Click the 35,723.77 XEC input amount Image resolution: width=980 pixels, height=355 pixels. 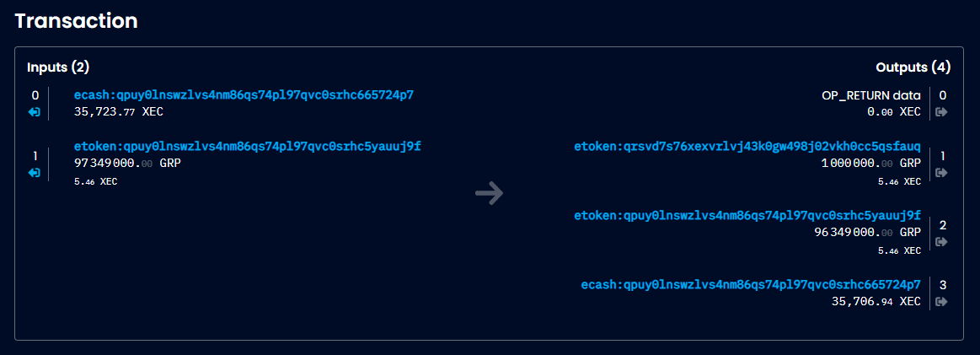[x=116, y=110]
